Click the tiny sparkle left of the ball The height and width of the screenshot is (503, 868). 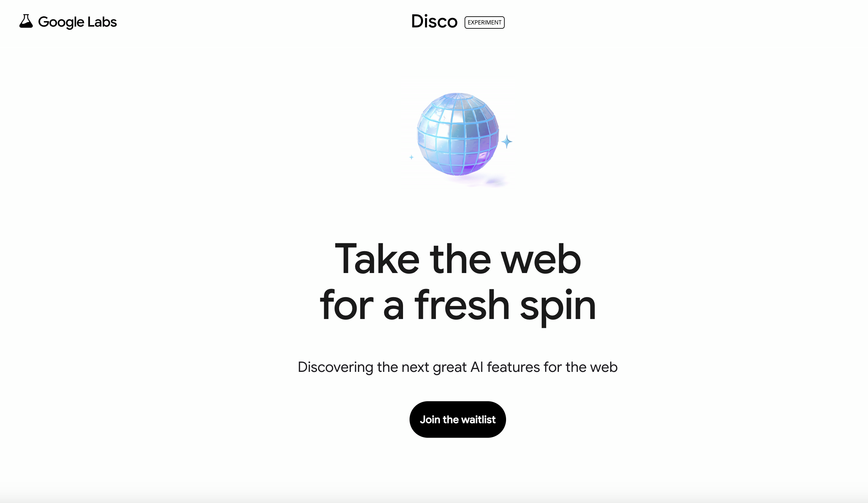(411, 157)
